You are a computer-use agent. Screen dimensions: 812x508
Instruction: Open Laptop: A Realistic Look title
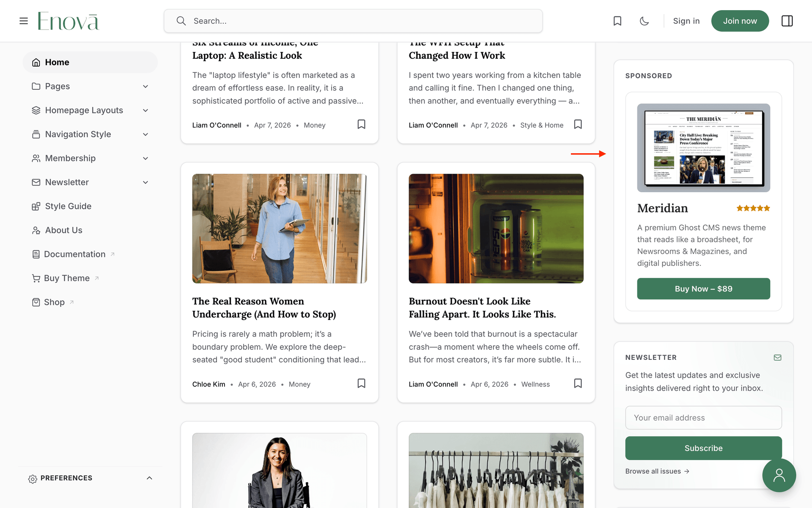[247, 55]
